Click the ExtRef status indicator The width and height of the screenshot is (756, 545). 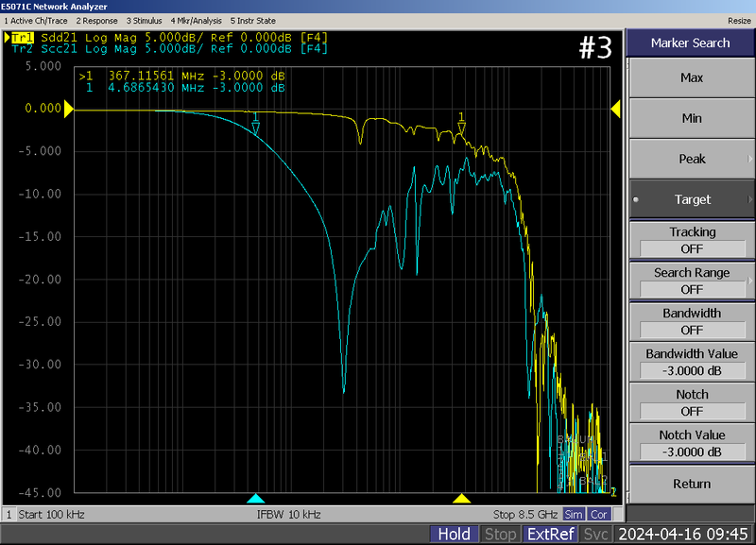coord(550,534)
